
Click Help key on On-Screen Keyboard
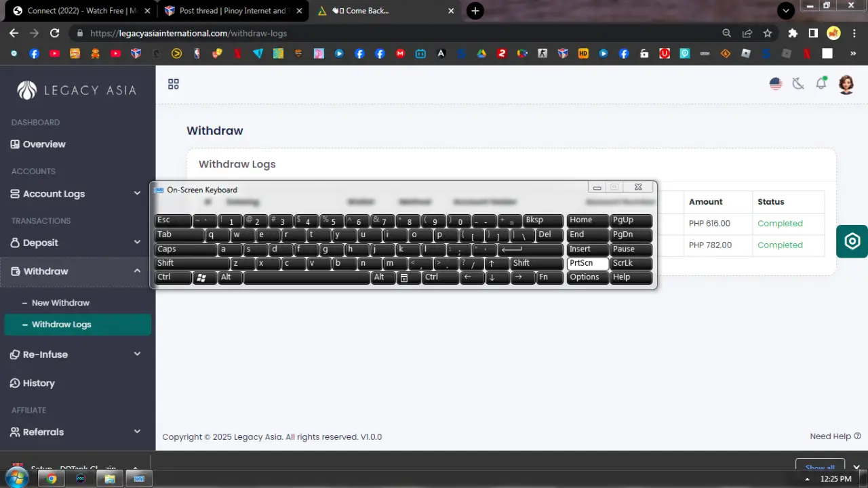point(631,277)
